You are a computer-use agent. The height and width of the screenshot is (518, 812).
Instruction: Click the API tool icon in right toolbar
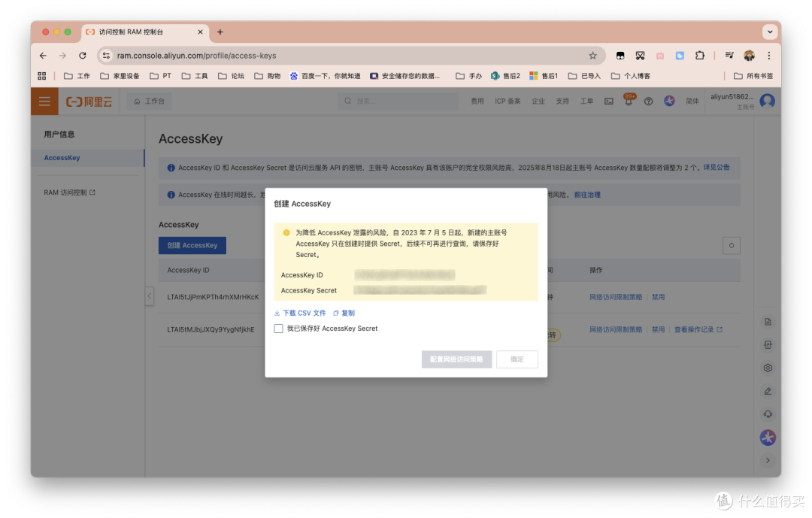pyautogui.click(x=768, y=345)
